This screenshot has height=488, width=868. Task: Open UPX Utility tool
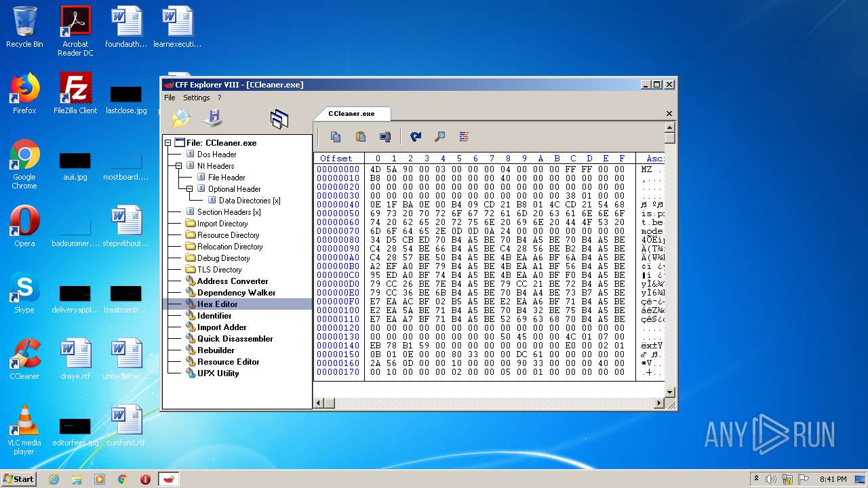coord(218,373)
